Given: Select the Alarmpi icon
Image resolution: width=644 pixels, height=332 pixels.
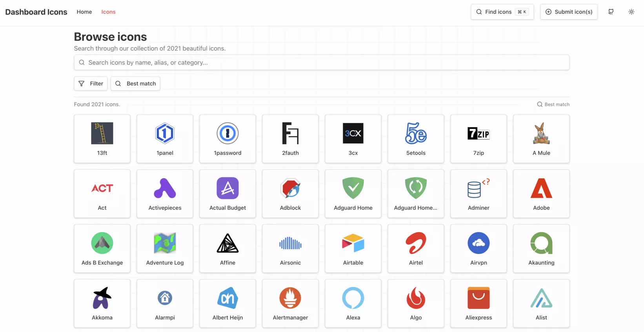Looking at the screenshot, I should (x=165, y=303).
